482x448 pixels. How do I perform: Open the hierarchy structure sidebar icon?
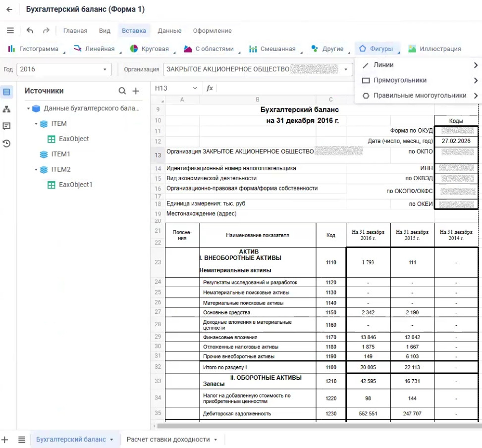pos(6,109)
